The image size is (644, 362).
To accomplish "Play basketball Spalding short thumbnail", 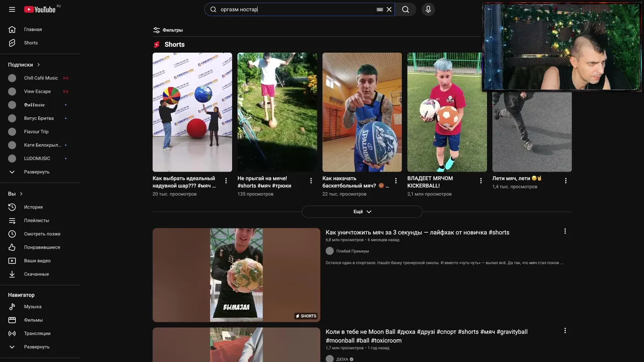I will point(362,112).
